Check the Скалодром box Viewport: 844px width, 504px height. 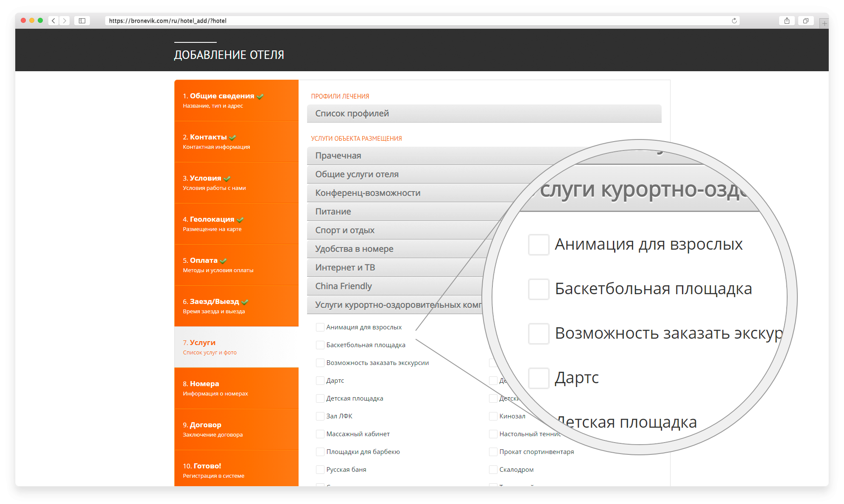tap(493, 470)
